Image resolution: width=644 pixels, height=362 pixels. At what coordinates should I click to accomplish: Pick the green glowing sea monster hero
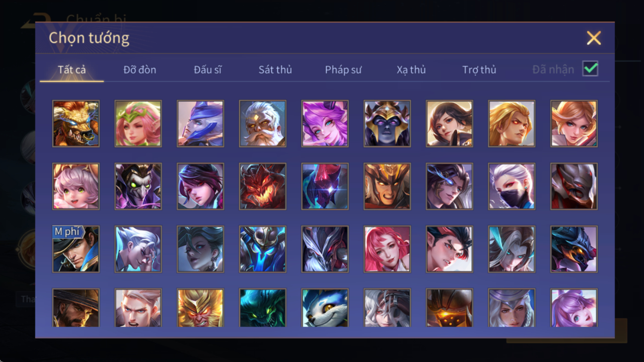coord(263,308)
